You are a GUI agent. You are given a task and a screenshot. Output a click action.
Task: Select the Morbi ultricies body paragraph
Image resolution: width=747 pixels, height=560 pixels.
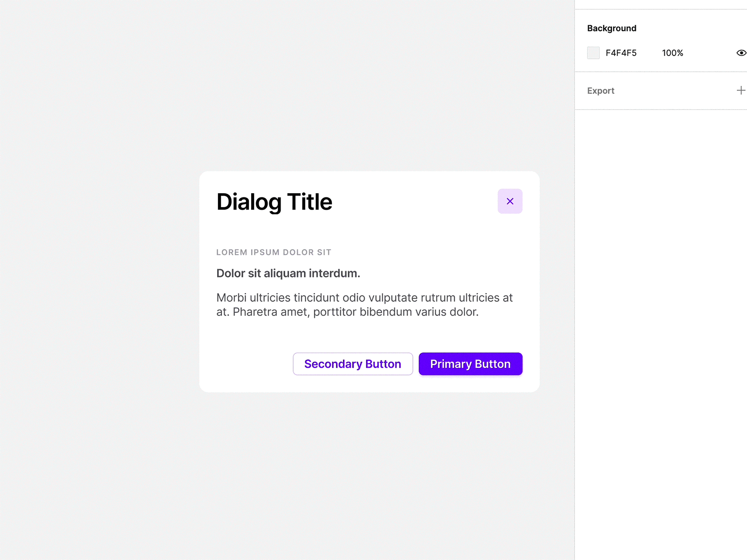364,304
